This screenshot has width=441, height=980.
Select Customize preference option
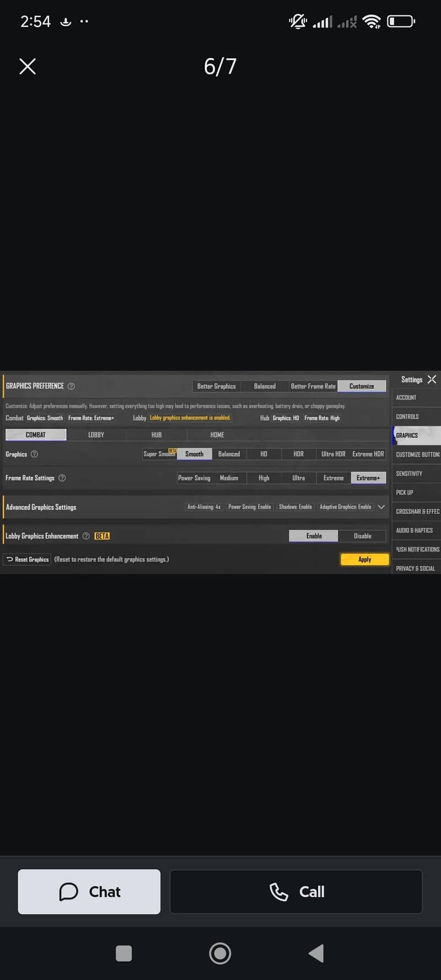[362, 386]
